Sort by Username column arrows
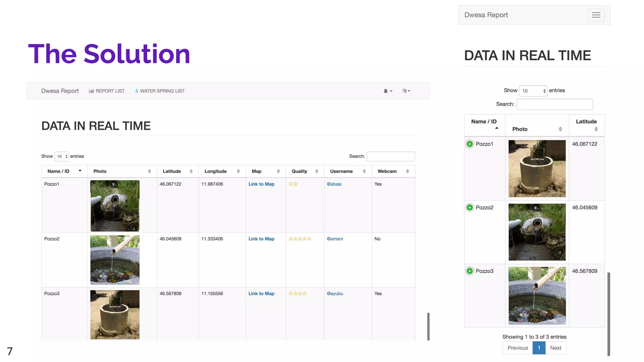 [364, 172]
